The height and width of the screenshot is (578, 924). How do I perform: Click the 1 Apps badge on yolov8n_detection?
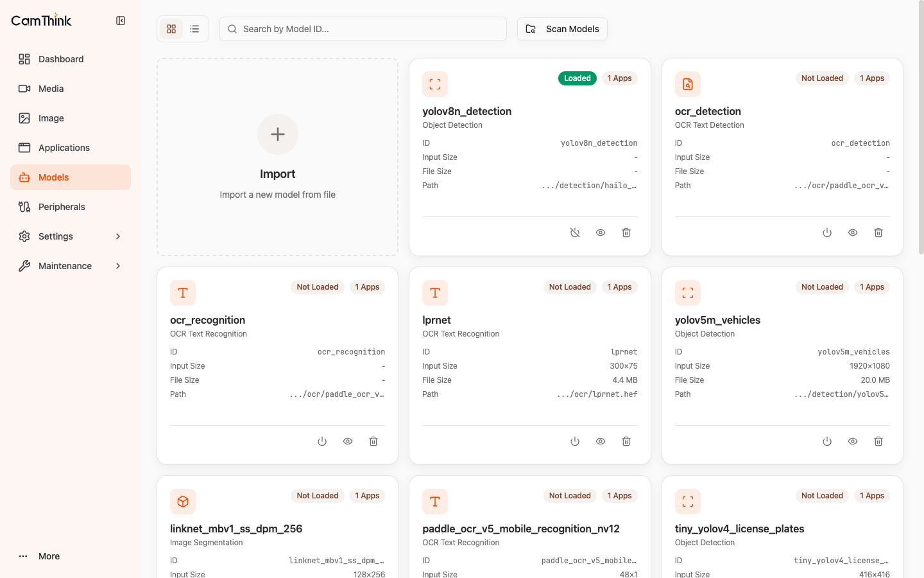pyautogui.click(x=620, y=78)
